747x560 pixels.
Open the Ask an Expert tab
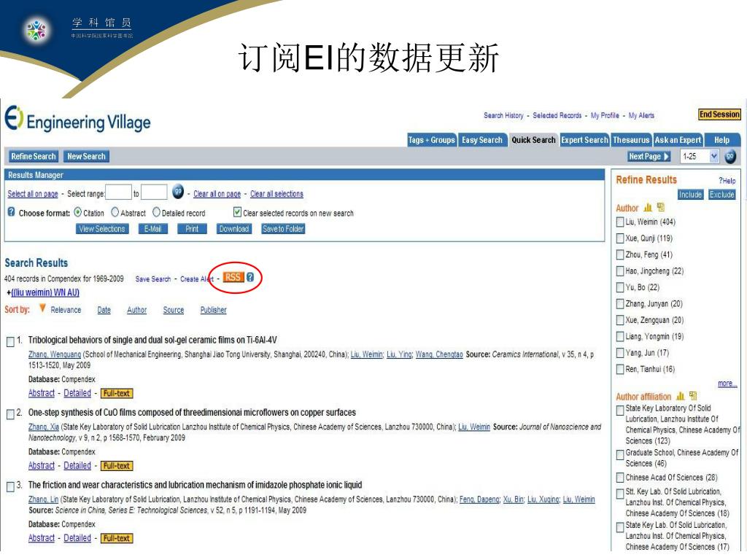[678, 140]
